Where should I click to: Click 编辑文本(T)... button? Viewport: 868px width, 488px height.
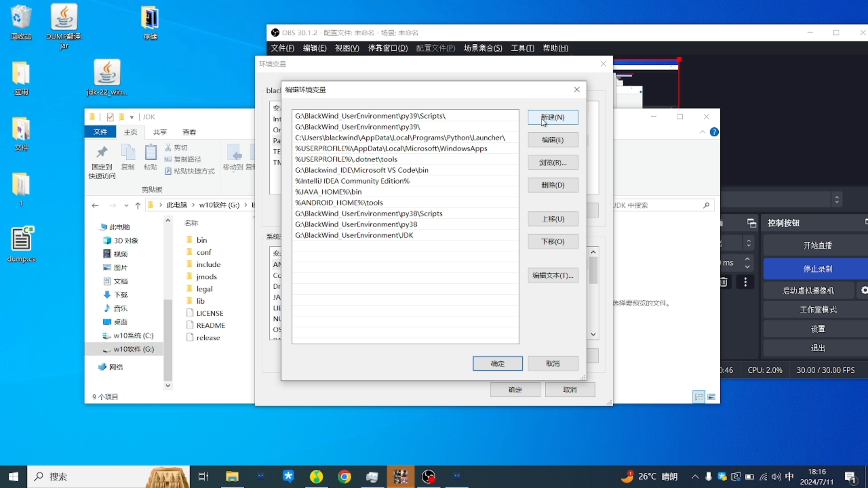[552, 275]
